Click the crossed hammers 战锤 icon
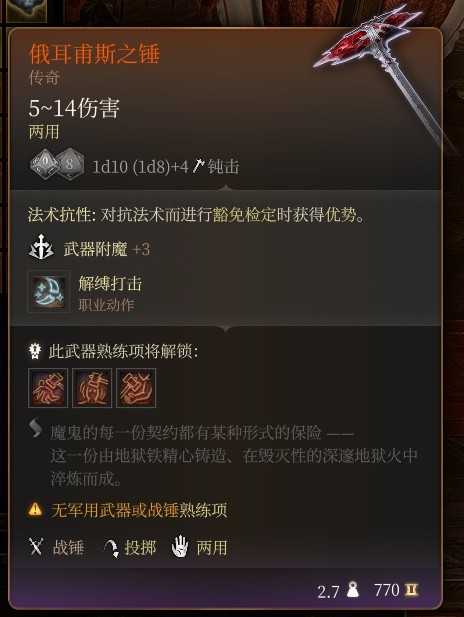 36,547
